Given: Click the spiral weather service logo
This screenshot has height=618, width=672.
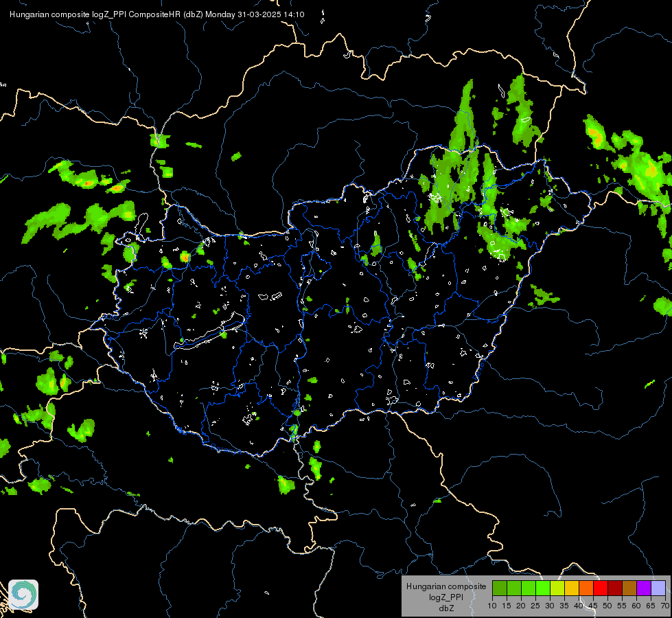Looking at the screenshot, I should pyautogui.click(x=23, y=595).
